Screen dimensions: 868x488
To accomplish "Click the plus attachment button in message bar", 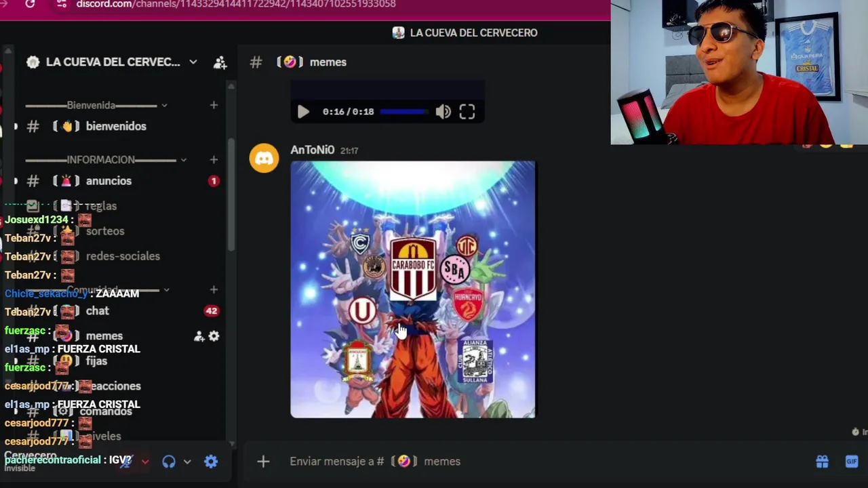I will pos(263,462).
